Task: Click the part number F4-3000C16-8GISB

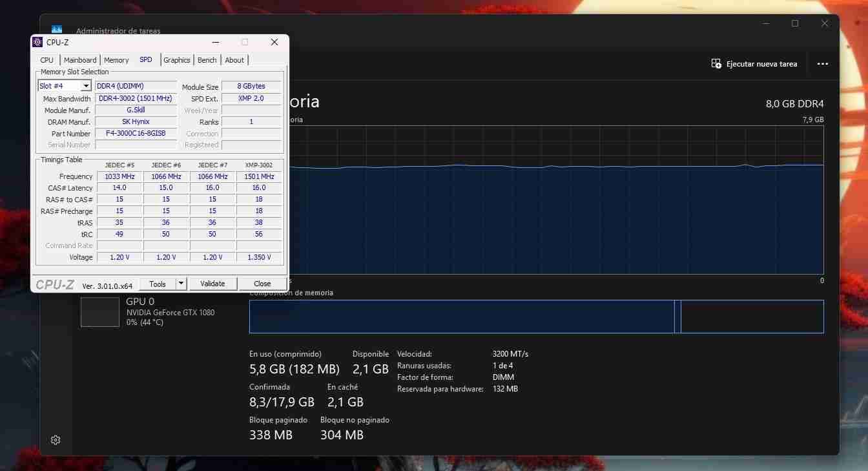Action: pyautogui.click(x=136, y=134)
